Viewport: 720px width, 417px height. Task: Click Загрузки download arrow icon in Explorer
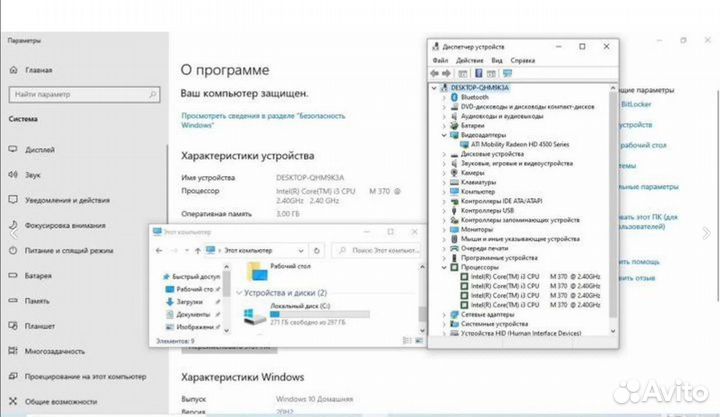[x=169, y=302]
